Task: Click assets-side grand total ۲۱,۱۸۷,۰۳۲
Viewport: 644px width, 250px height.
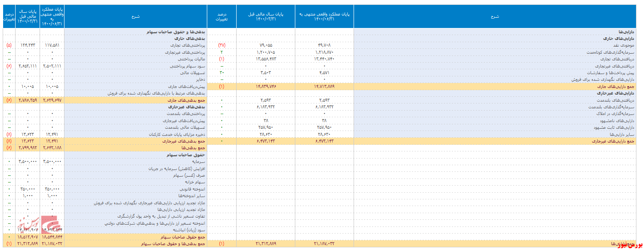Action: pyautogui.click(x=324, y=244)
